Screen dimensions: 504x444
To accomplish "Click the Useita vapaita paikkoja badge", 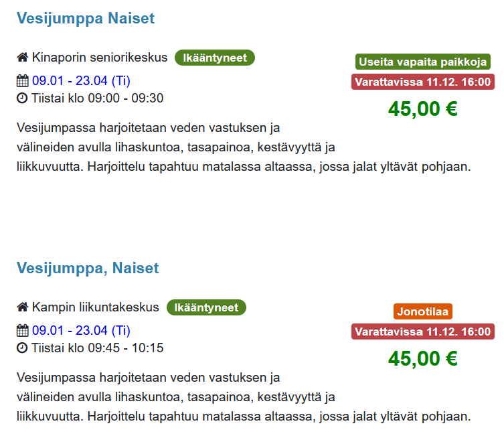I will click(423, 62).
